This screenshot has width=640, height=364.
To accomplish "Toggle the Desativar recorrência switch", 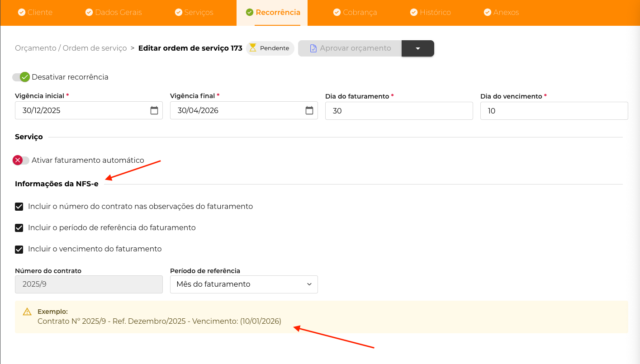I will click(x=21, y=77).
